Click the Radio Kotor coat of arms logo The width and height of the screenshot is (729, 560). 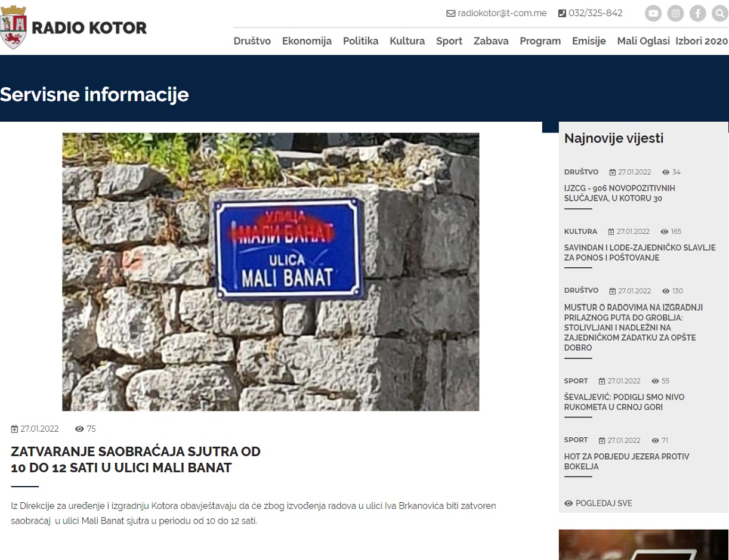[14, 27]
